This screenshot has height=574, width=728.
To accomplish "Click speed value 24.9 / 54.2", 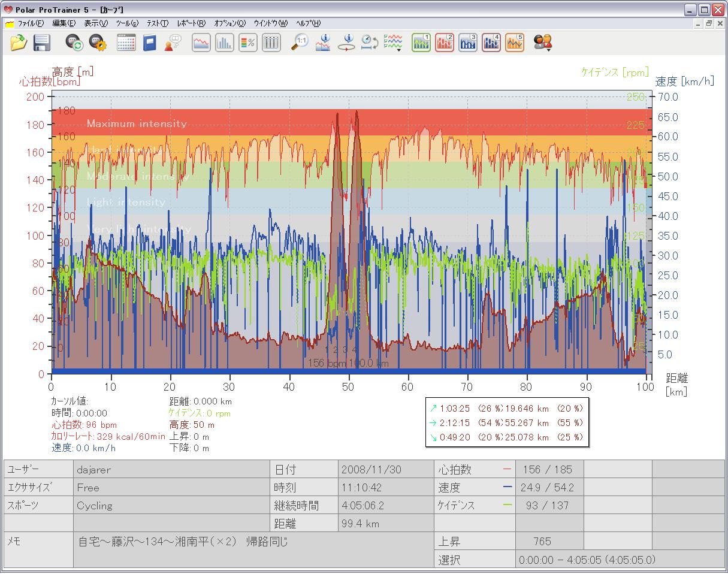I will click(x=549, y=487).
